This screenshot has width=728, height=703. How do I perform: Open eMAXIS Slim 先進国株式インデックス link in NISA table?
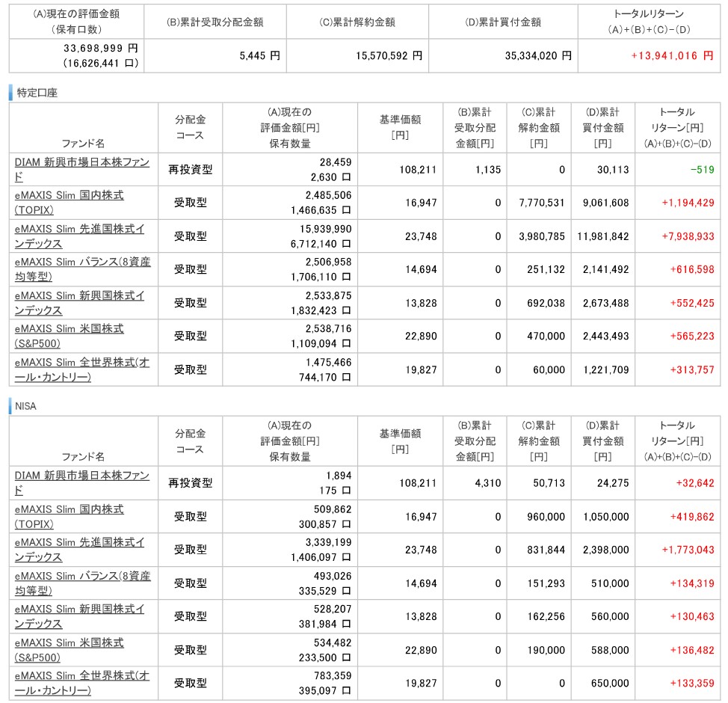79,549
